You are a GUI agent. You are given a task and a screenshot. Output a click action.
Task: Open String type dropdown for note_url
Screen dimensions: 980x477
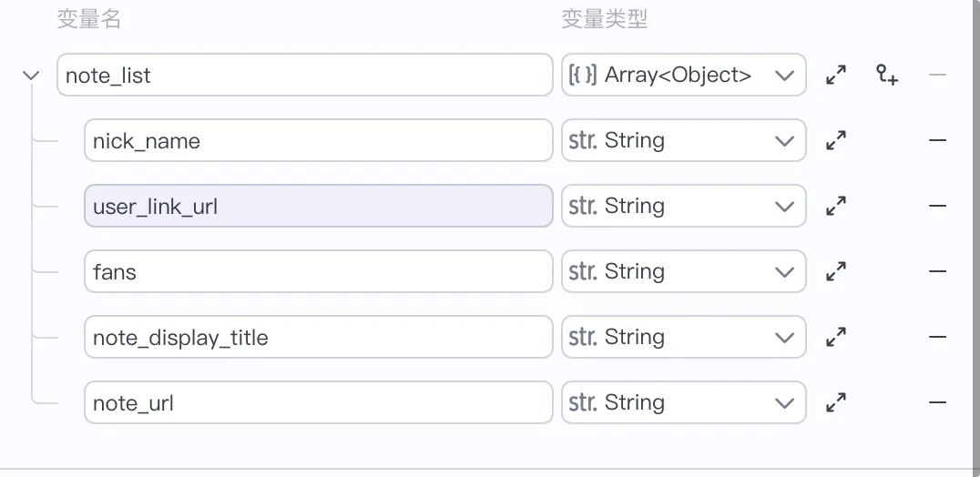pos(683,402)
